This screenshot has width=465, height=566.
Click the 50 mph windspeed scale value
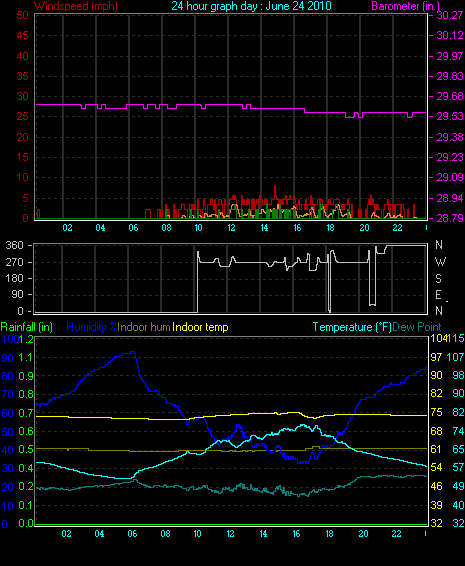pos(22,15)
